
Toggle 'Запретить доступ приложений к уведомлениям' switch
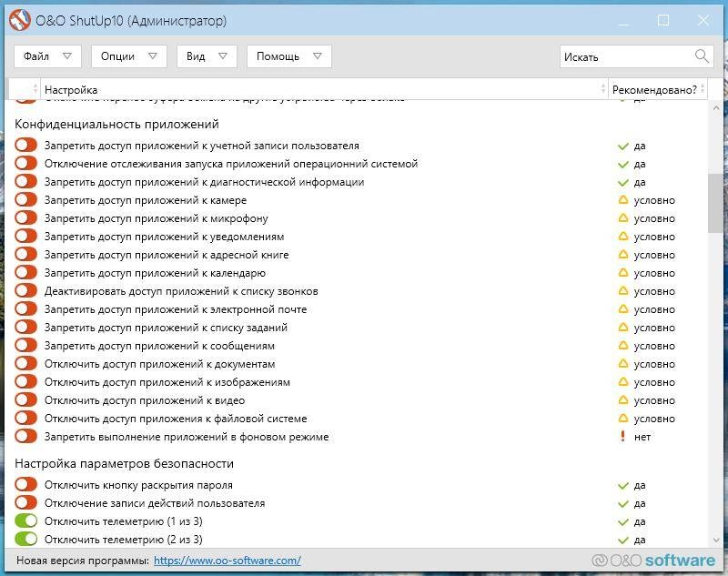click(x=25, y=237)
